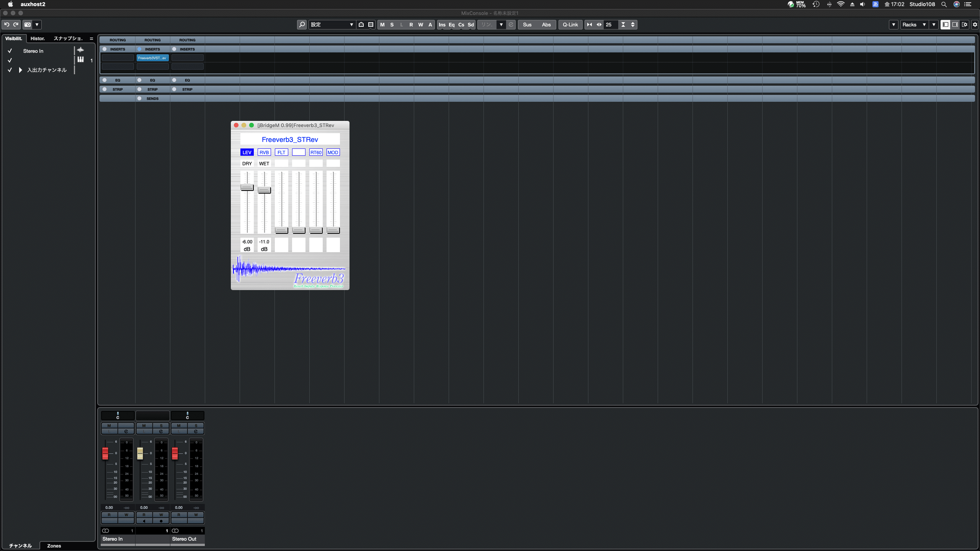Open the channel search magnifier
This screenshot has width=980, height=551.
302,24
